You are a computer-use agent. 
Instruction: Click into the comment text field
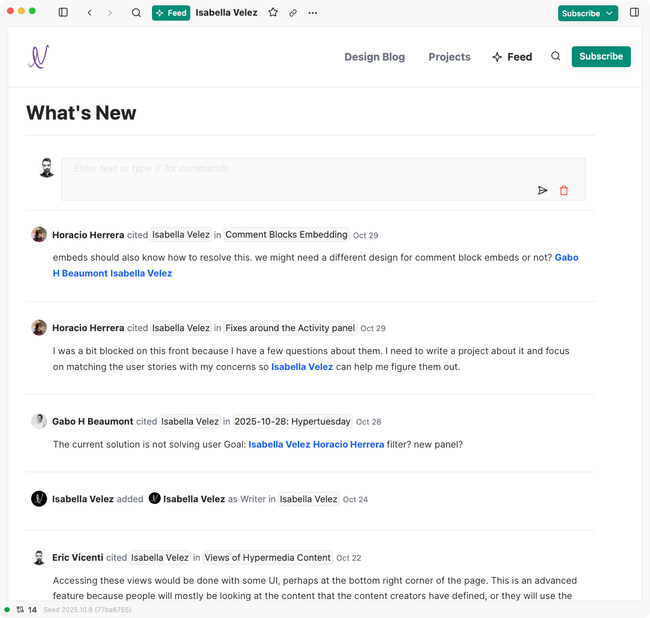(x=300, y=169)
